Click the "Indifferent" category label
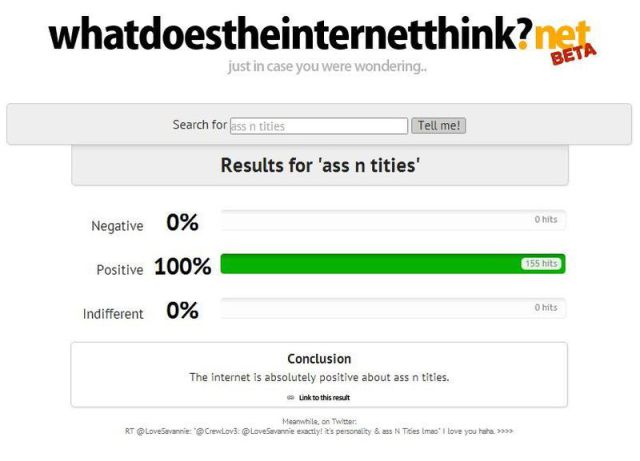 pos(113,314)
